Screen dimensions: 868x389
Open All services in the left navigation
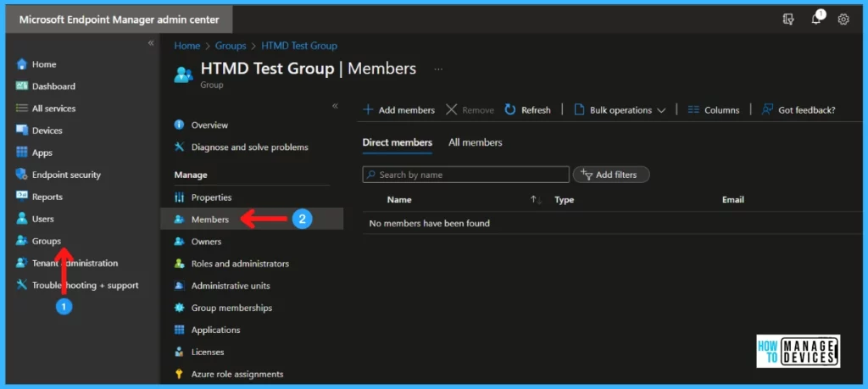click(53, 108)
